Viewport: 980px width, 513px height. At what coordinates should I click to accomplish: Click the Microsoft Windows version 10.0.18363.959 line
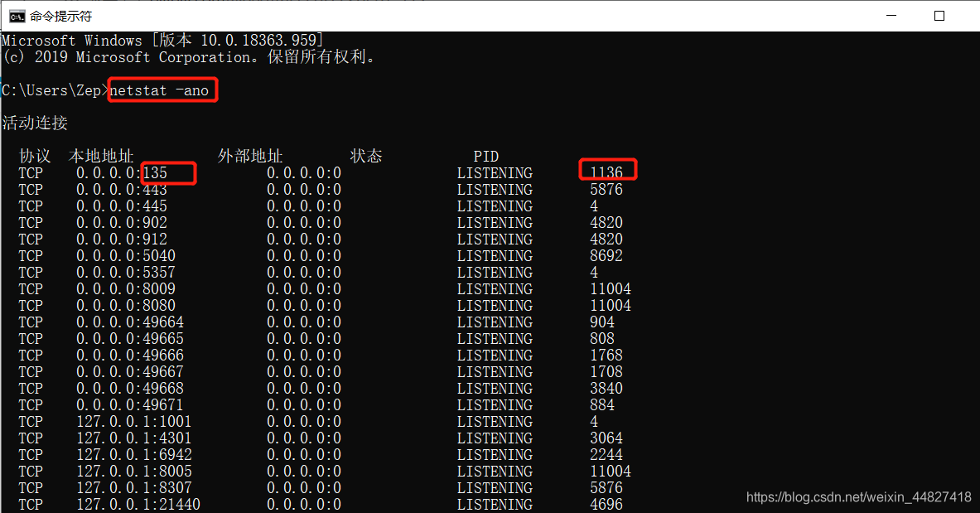coord(162,41)
